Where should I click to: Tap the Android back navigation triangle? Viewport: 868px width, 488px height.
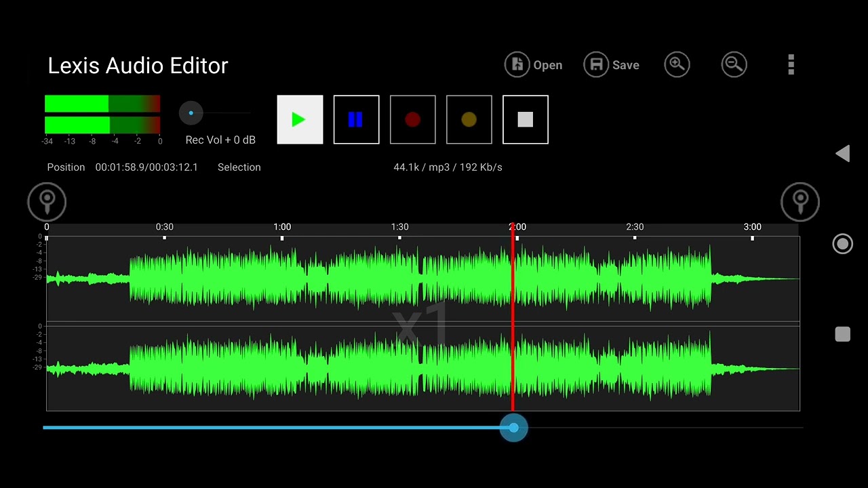pyautogui.click(x=842, y=153)
